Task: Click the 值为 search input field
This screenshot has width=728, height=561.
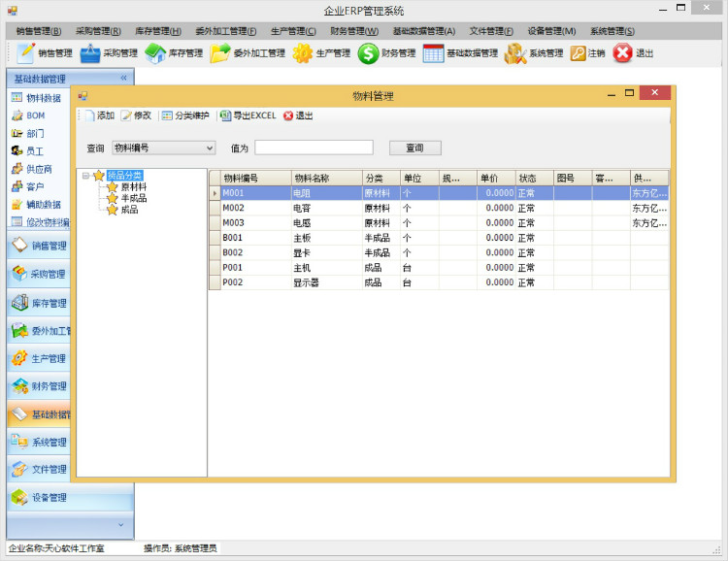Action: 314,148
